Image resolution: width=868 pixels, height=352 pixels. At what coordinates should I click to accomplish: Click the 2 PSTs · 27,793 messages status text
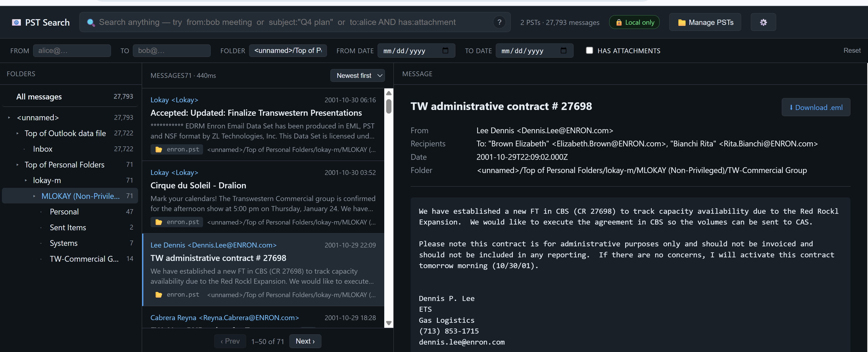560,23
